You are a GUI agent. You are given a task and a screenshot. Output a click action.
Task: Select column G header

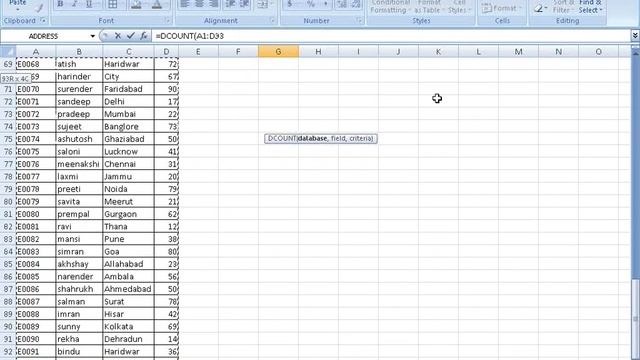tap(278, 51)
